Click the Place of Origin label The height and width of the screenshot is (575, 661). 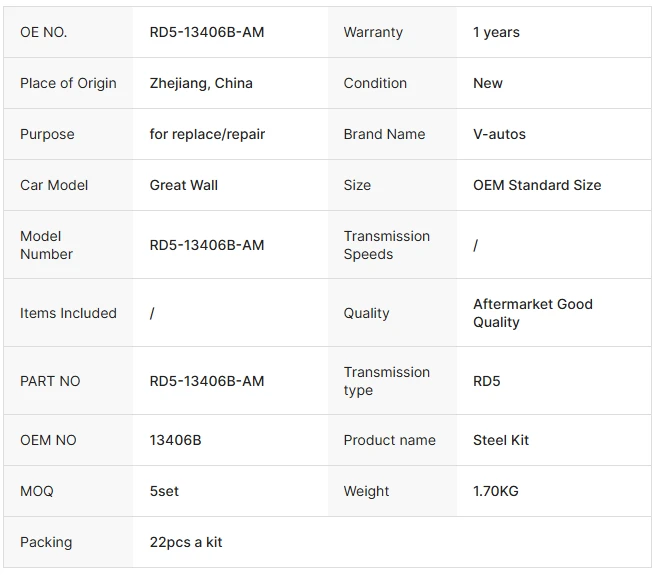coord(68,83)
